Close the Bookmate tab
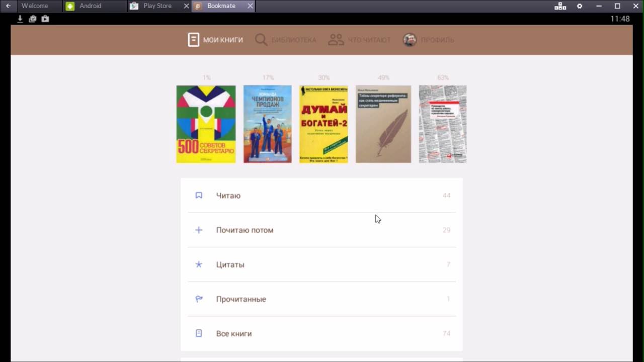644x362 pixels. [250, 6]
